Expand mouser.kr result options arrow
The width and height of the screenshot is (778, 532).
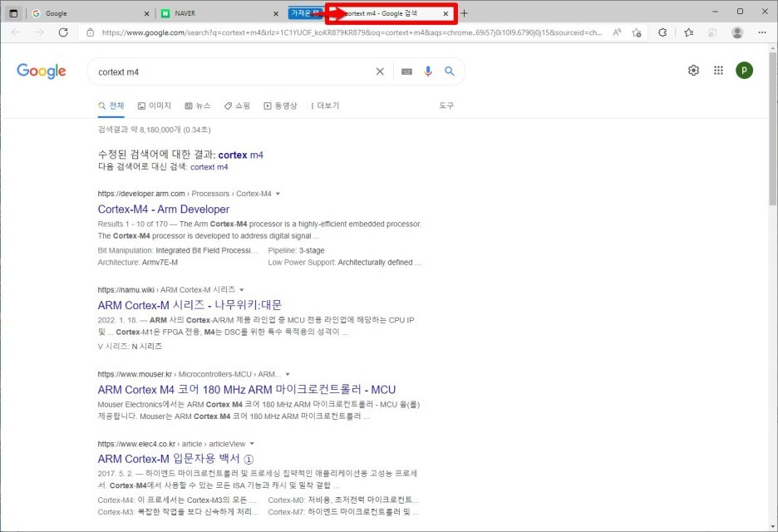288,374
